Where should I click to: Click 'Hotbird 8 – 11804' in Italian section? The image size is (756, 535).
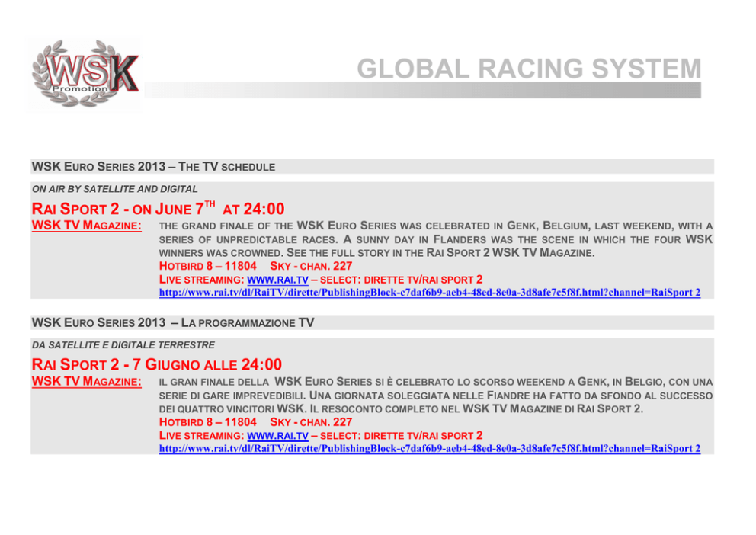coord(208,422)
